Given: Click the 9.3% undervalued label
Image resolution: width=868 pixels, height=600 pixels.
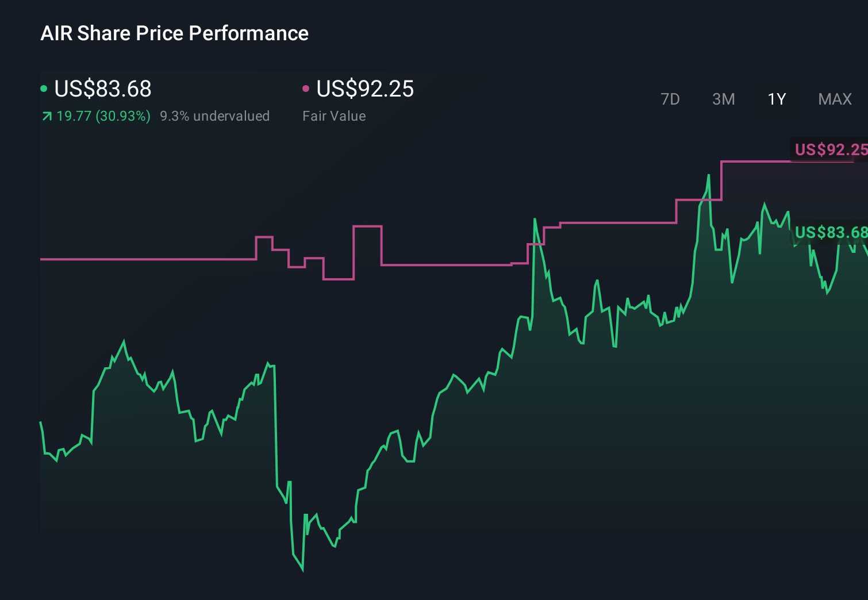Looking at the screenshot, I should [x=215, y=116].
